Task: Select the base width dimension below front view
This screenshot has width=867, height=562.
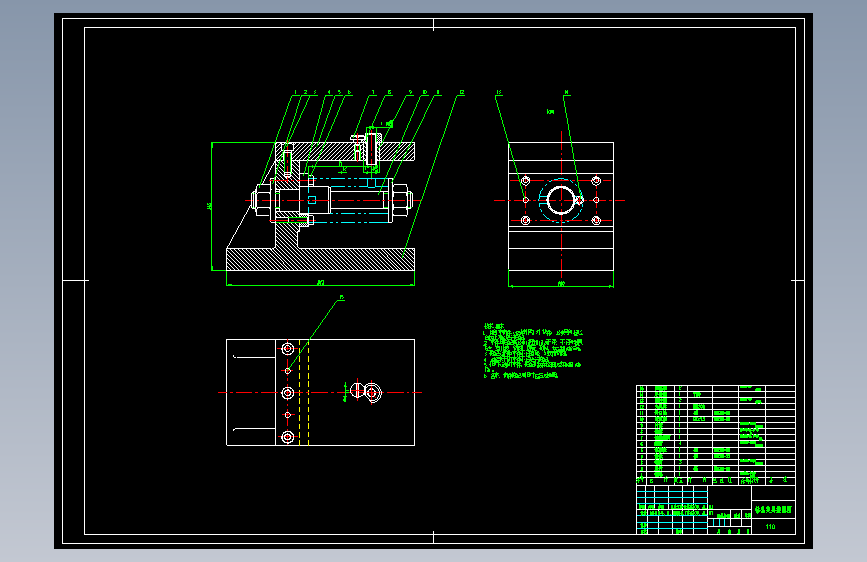Action: [321, 283]
